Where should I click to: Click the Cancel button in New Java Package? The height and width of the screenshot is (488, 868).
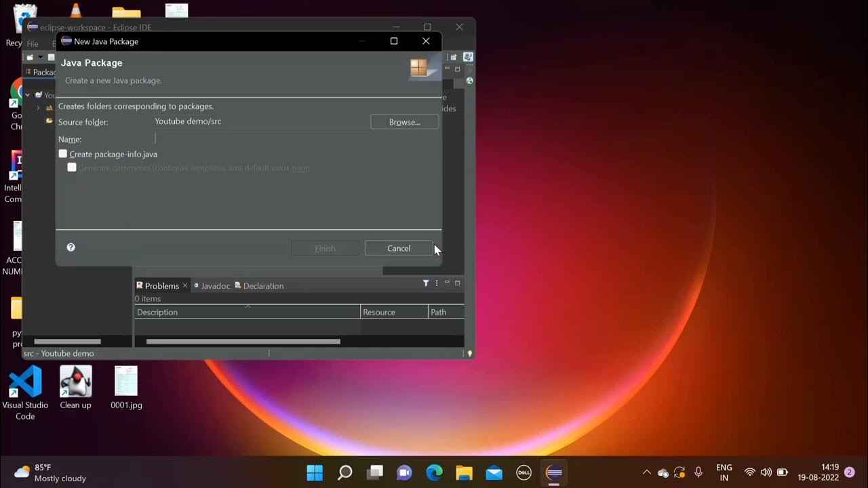coord(399,248)
